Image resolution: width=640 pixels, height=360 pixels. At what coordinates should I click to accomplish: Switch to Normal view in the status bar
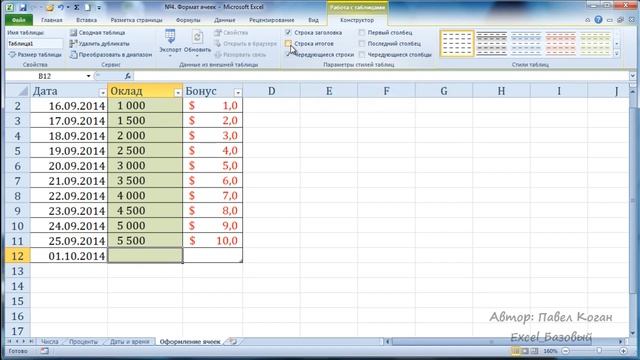coord(516,351)
